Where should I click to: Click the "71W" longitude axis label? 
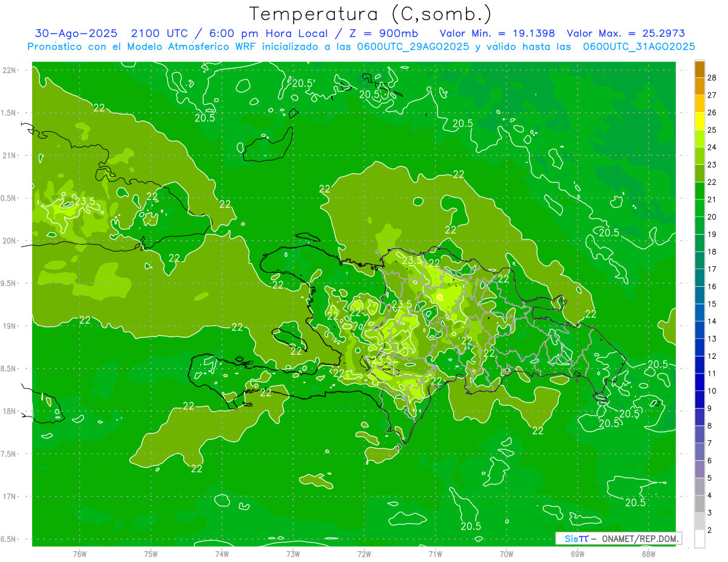click(435, 553)
